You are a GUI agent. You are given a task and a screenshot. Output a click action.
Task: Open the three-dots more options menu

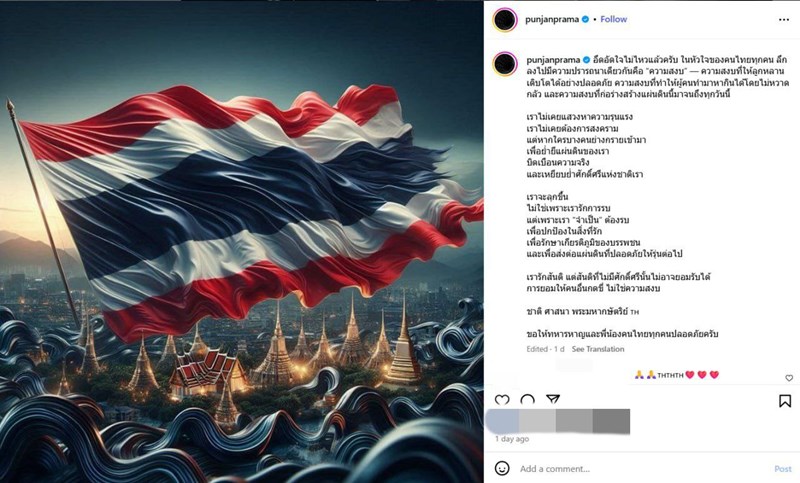[784, 19]
